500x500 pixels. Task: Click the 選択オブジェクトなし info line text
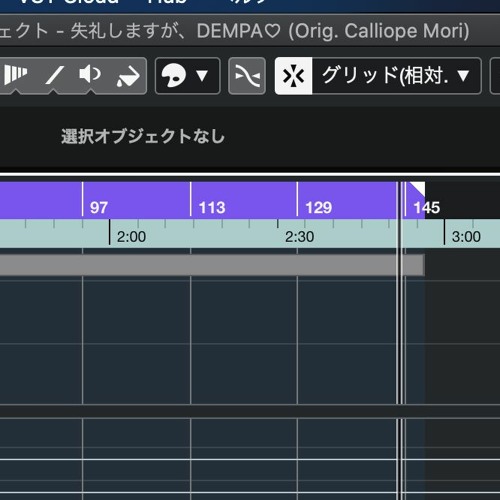click(143, 136)
